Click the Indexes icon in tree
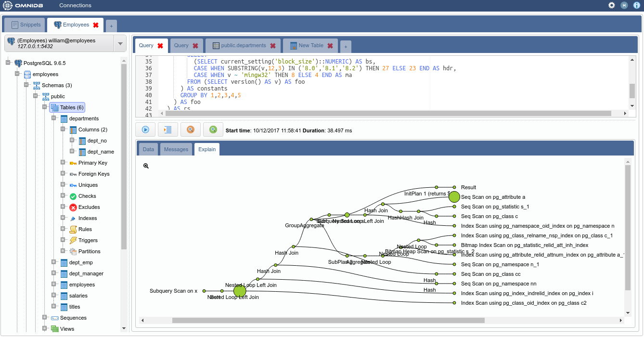This screenshot has width=644, height=337. pos(73,218)
